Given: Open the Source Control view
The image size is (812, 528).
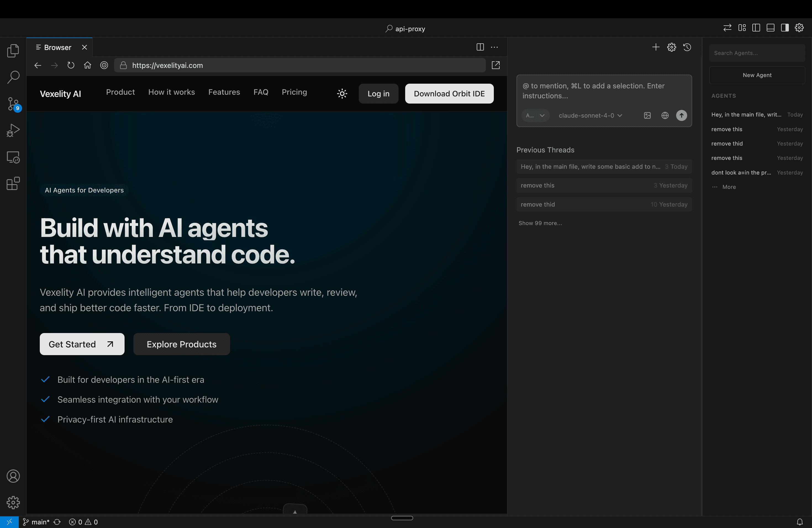Looking at the screenshot, I should [13, 104].
